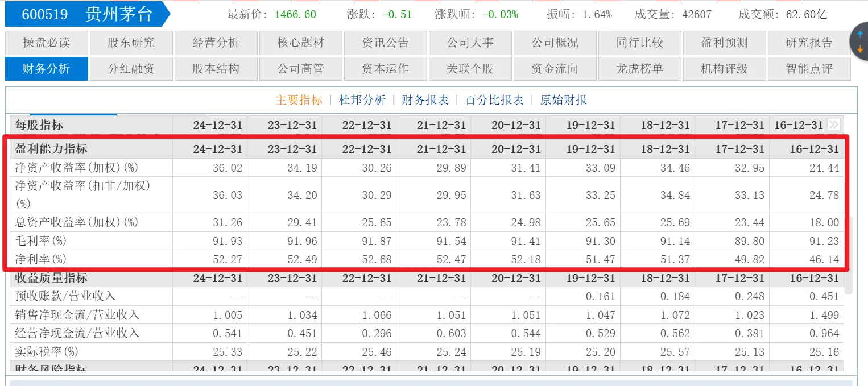868x386 pixels.
Task: Open the 公司概况 tab
Action: (x=555, y=43)
